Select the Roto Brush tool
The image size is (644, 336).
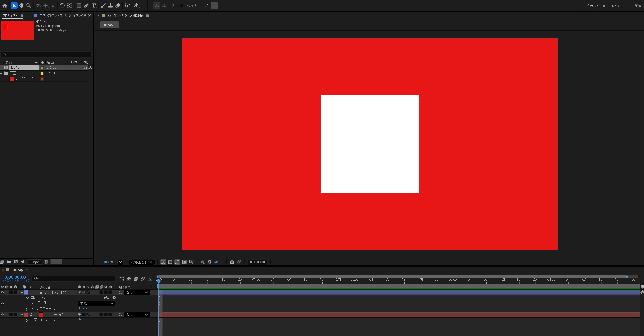point(127,5)
